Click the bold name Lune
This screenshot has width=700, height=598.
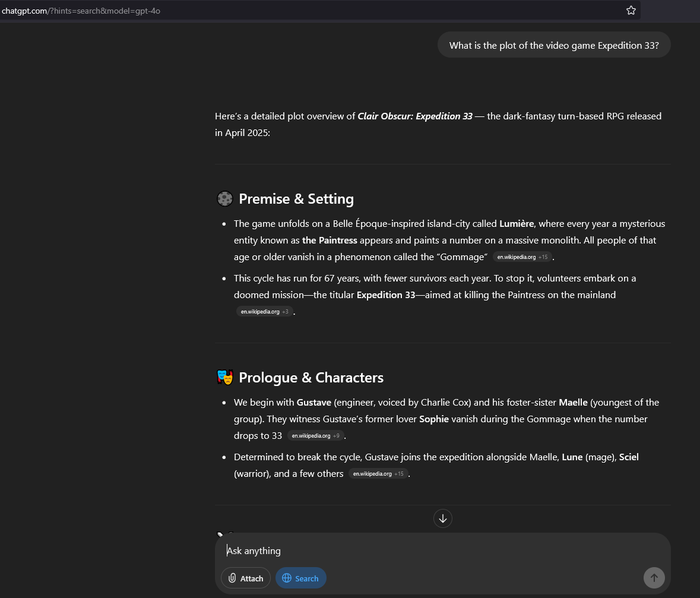[x=572, y=457]
